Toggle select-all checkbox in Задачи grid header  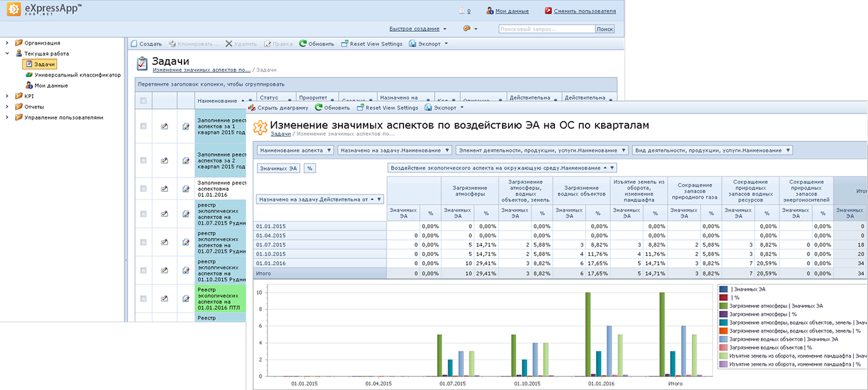click(143, 100)
